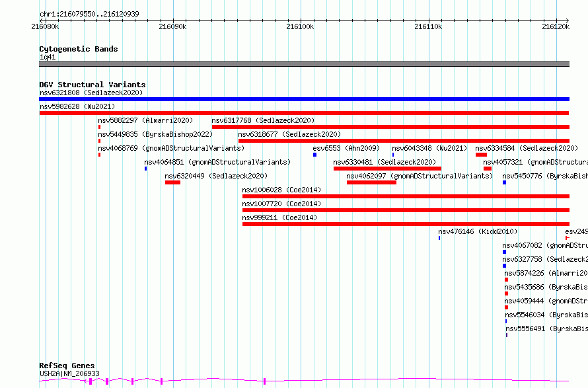Click the nsv6321808 (Sedlazeck2020) variant label
This screenshot has height=388, width=588.
[x=91, y=93]
